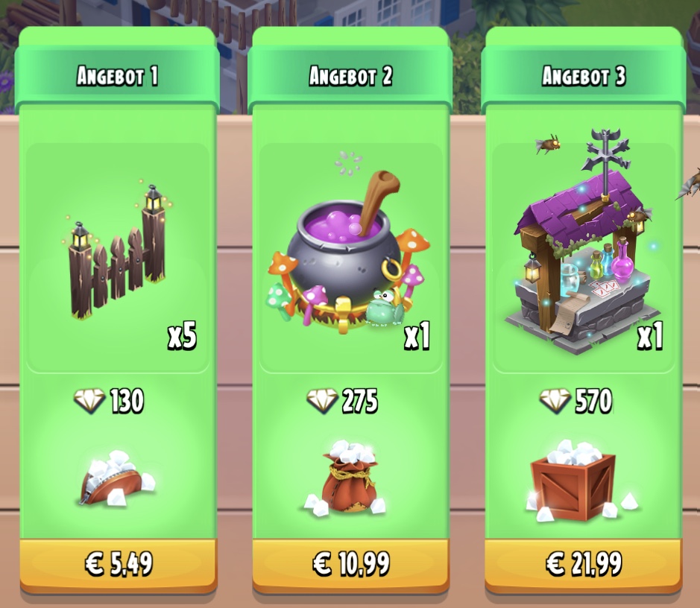Click the diamond icon beside 130

89,400
